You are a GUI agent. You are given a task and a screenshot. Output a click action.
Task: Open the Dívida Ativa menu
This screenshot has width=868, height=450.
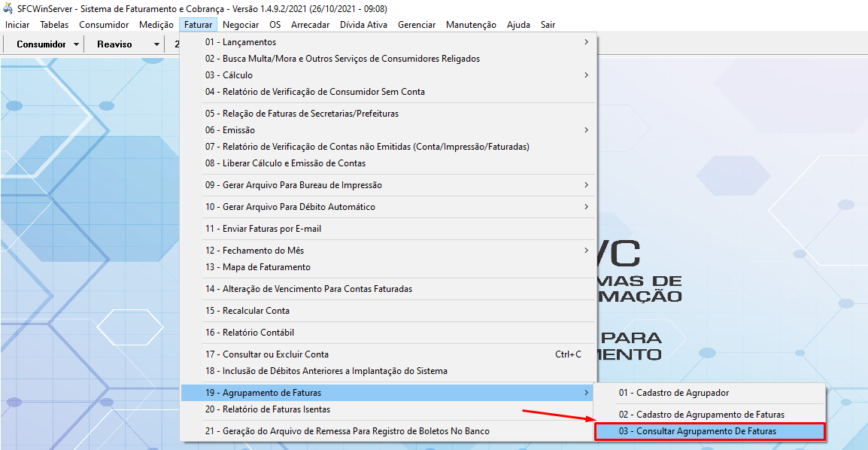tap(363, 25)
